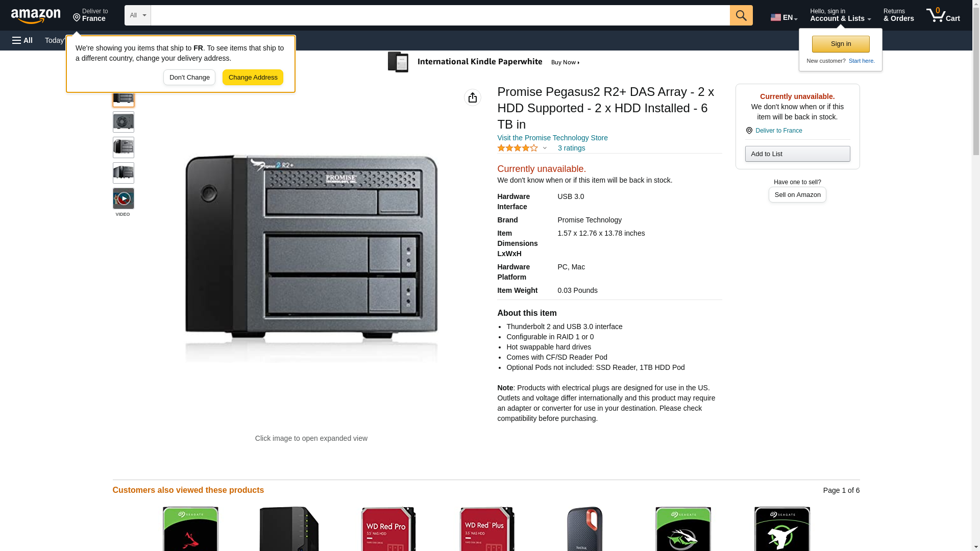Click the share icon on product image
Screen dimensions: 980x551
pos(472,97)
